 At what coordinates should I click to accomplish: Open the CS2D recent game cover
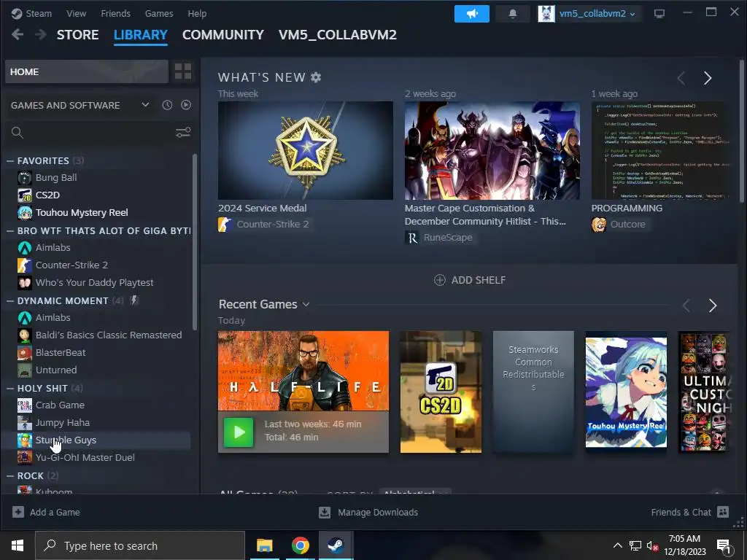click(441, 392)
